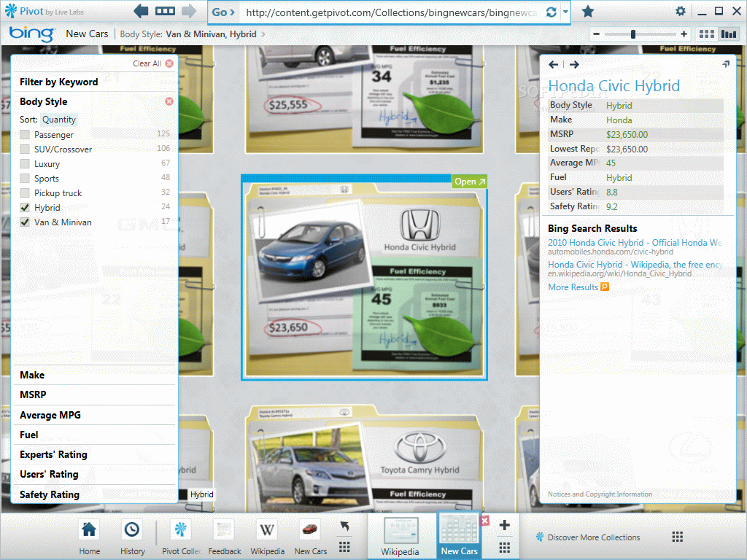Viewport: 747px width, 560px height.
Task: Open History in bottom bar
Action: click(x=132, y=529)
